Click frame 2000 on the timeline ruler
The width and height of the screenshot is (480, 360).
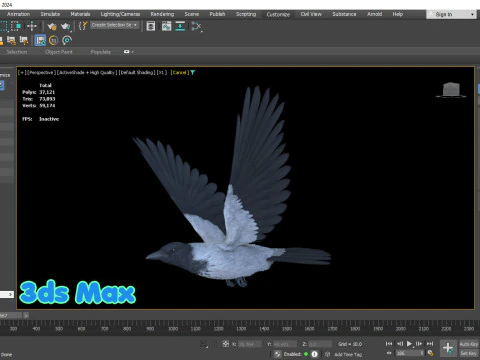point(401,329)
